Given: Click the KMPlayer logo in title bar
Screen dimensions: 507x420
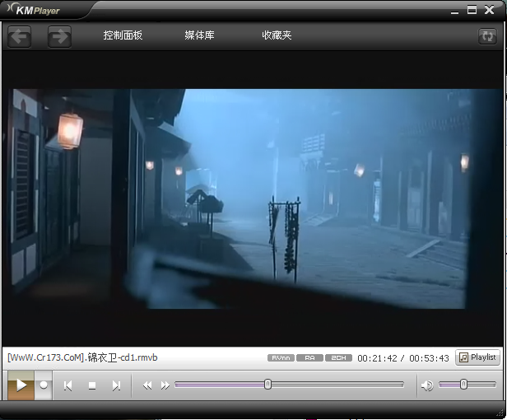Looking at the screenshot, I should coord(37,11).
